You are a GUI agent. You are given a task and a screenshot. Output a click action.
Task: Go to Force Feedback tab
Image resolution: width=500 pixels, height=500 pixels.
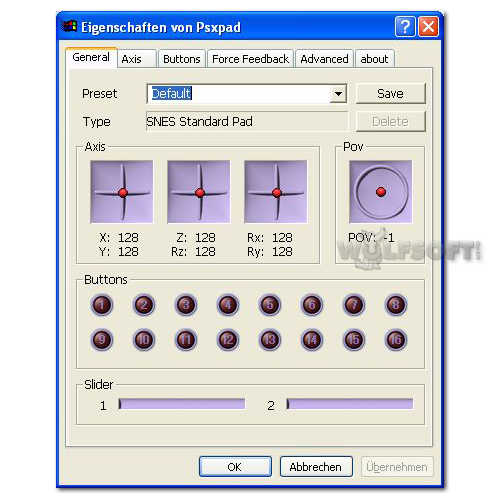coord(250,59)
